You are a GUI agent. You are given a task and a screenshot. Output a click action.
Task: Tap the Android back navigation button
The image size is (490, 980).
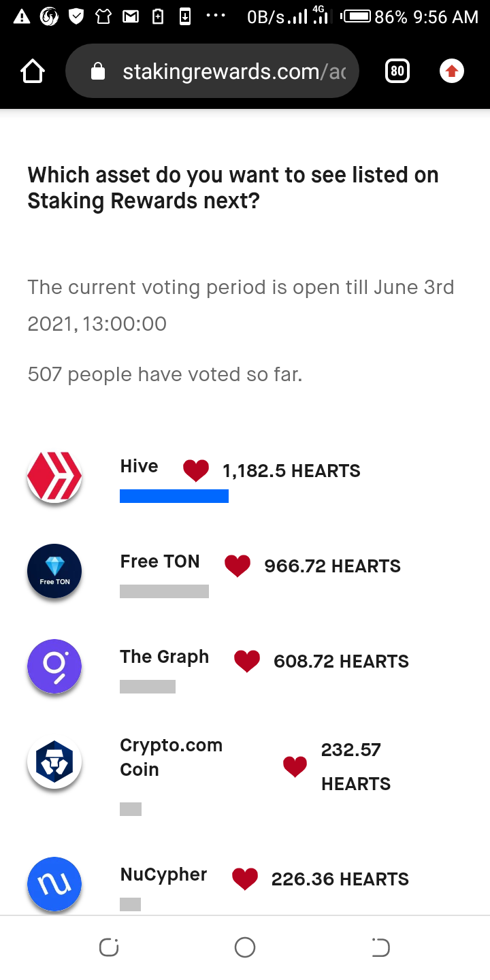point(380,947)
